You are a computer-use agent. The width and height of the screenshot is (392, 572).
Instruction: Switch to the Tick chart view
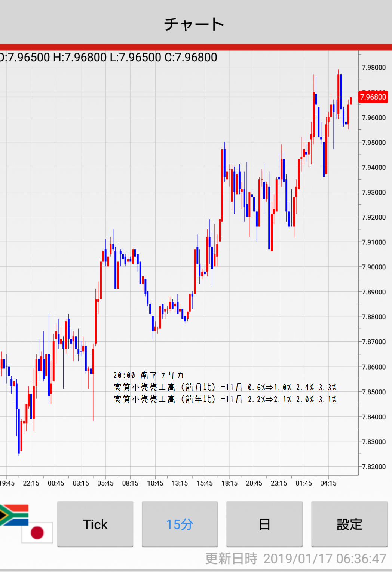coord(95,524)
